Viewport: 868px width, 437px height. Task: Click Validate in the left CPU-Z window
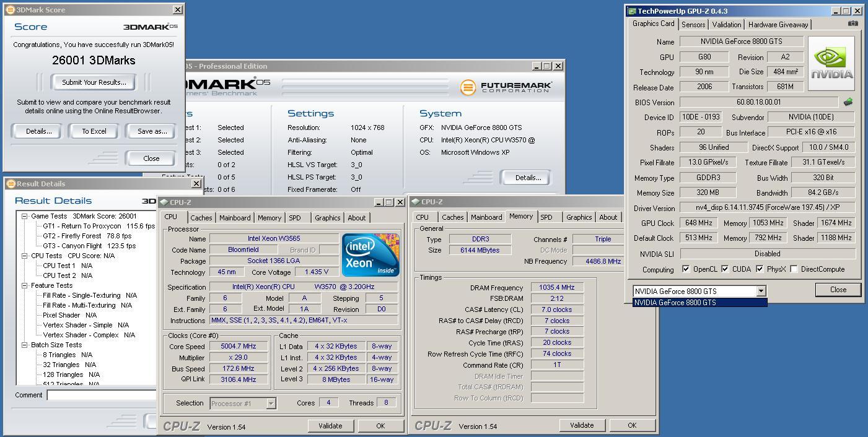pyautogui.click(x=330, y=426)
